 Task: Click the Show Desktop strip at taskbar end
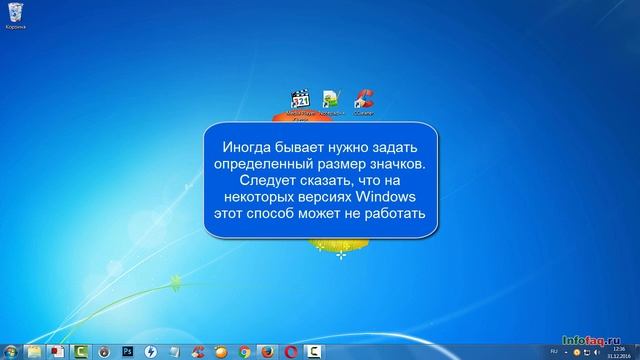click(x=637, y=352)
